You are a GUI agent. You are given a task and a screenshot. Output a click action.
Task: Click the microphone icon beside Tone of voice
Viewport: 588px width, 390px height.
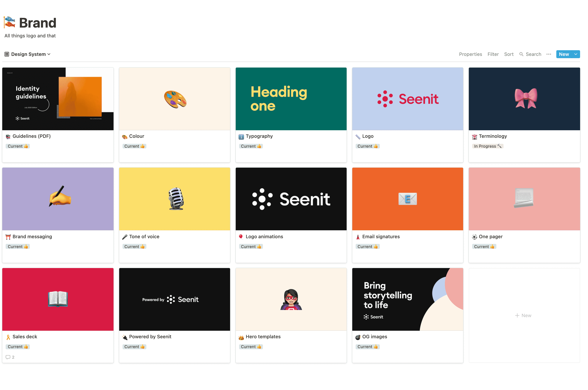click(124, 237)
